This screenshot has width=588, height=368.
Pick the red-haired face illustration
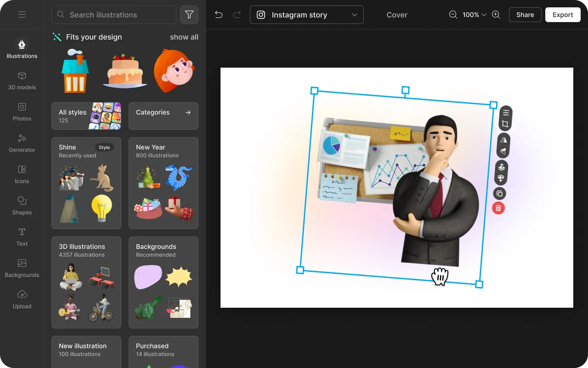coord(174,71)
